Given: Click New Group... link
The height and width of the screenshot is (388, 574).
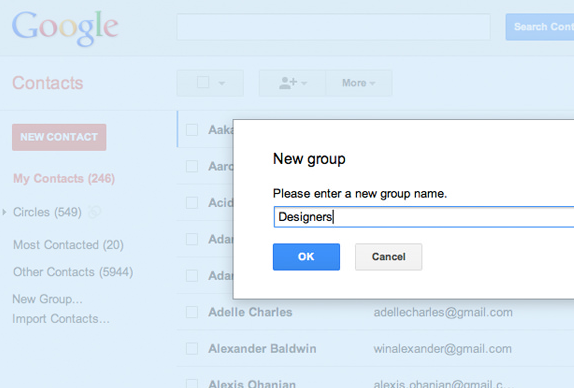Looking at the screenshot, I should [48, 299].
